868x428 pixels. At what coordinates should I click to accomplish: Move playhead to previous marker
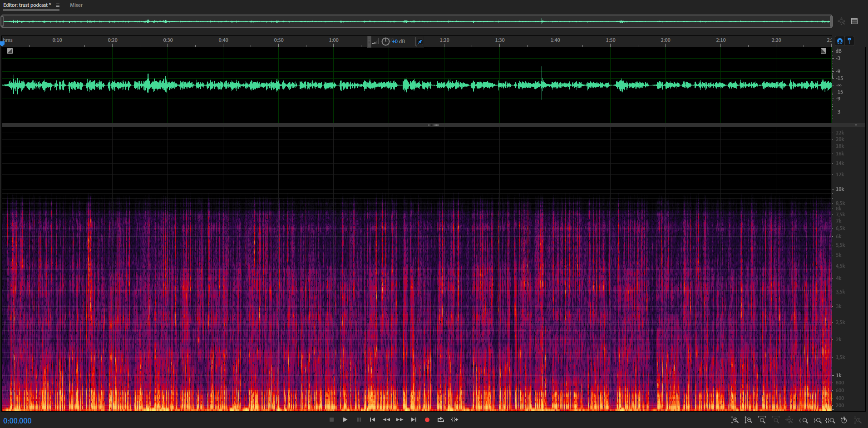click(372, 420)
